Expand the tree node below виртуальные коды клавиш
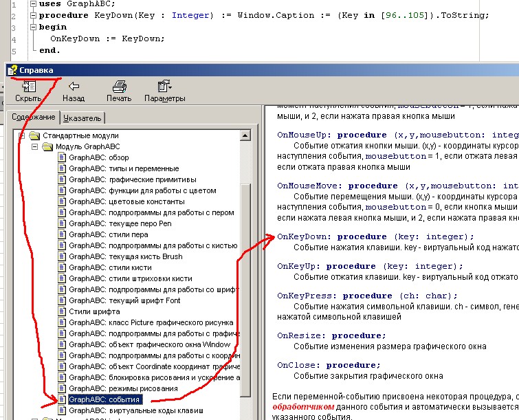This screenshot has width=519, height=420. tap(34, 418)
